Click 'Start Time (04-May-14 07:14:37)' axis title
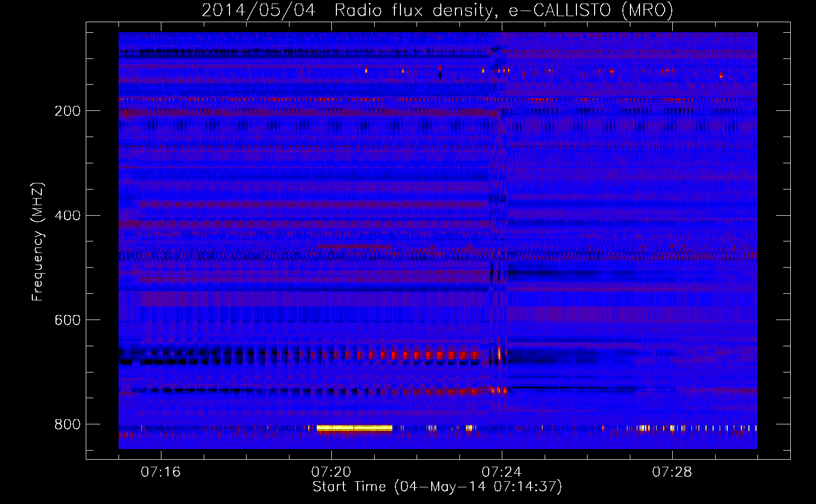The height and width of the screenshot is (504, 816). click(437, 487)
